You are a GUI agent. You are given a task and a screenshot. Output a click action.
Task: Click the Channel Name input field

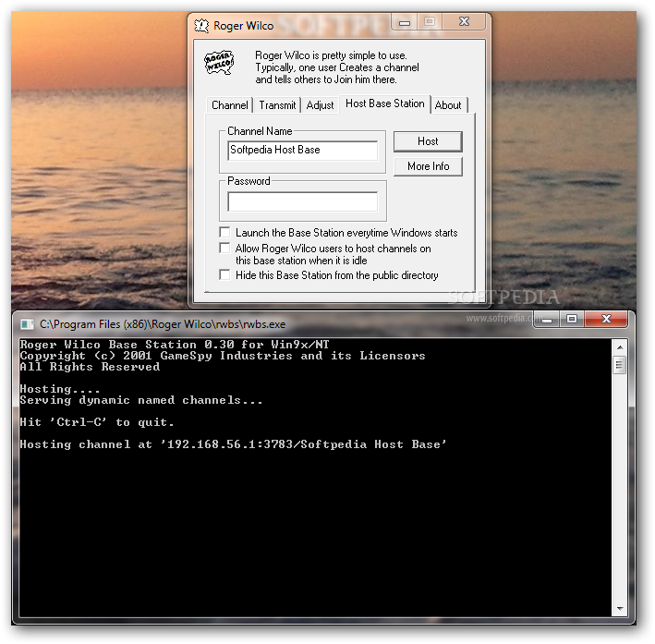point(302,150)
